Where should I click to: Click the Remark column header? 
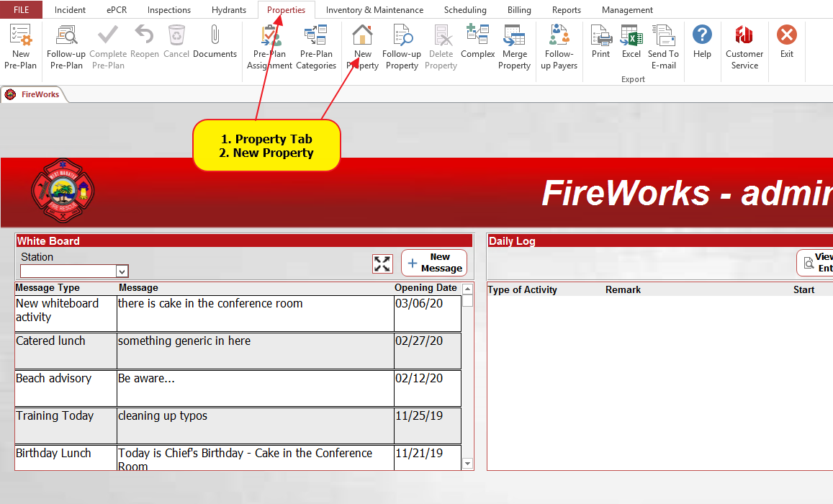(x=623, y=290)
